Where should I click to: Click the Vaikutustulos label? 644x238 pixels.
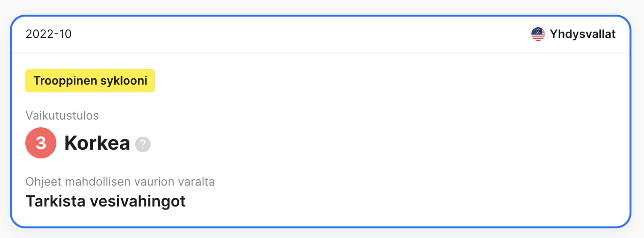click(x=62, y=116)
